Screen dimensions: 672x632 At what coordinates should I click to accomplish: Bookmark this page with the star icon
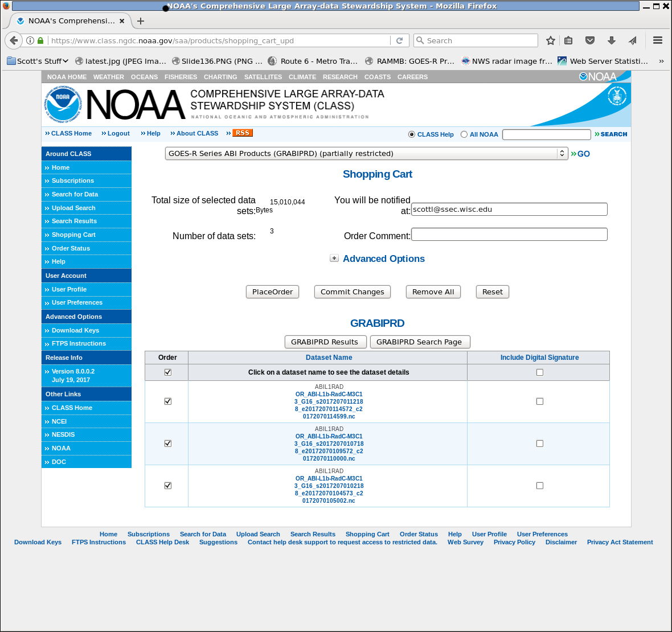coord(551,40)
